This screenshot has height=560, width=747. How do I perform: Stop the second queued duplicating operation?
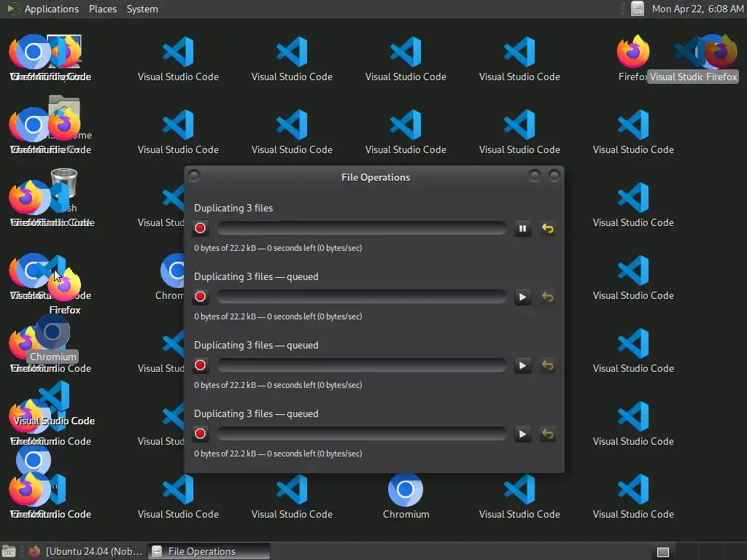200,365
